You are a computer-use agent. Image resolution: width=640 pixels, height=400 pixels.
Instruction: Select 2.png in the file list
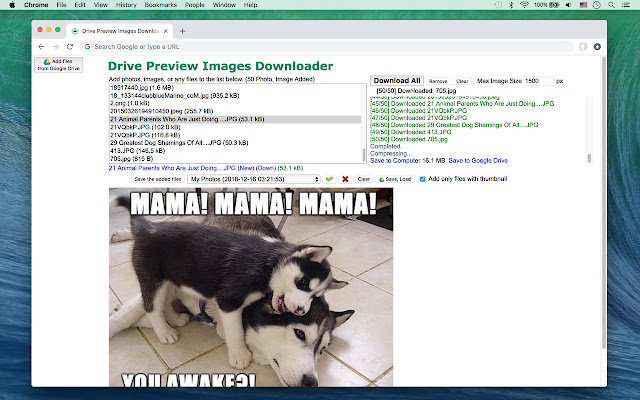point(236,103)
